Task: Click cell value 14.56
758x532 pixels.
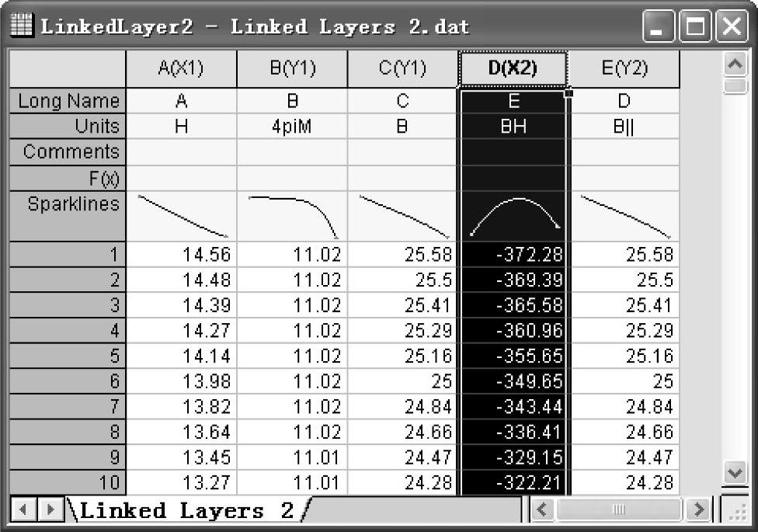Action: click(181, 255)
